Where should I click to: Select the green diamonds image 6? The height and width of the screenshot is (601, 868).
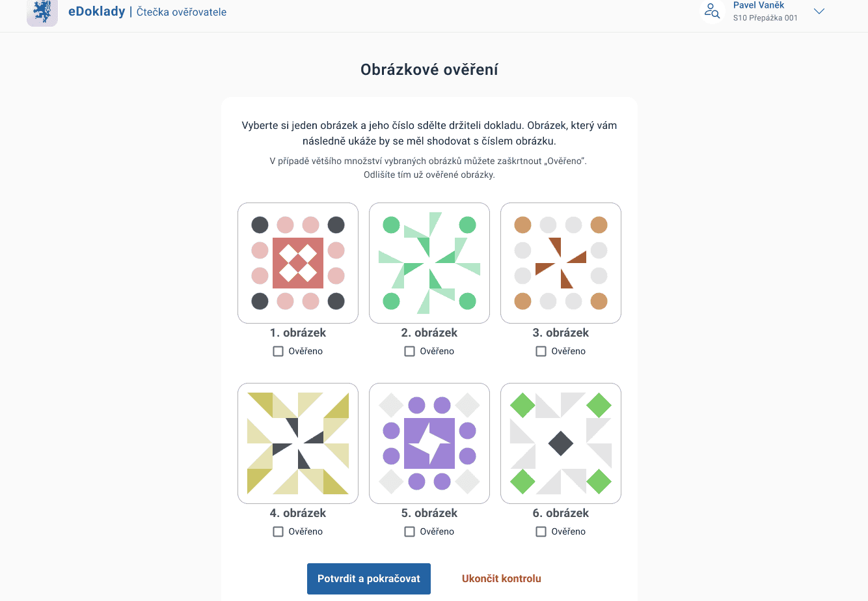[561, 443]
